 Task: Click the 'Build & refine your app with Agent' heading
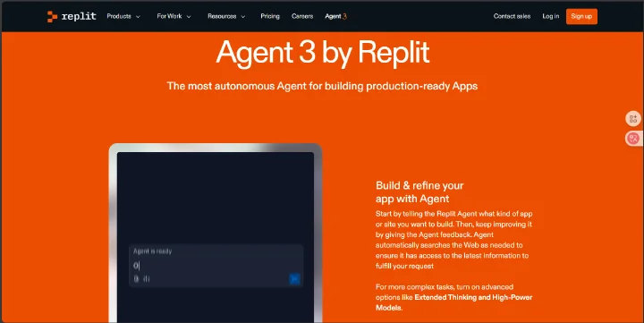click(x=419, y=191)
